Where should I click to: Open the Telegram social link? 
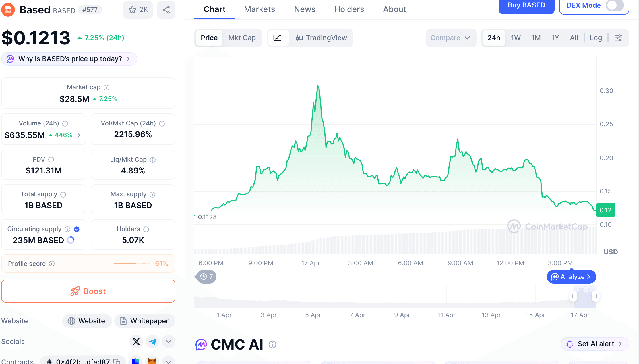point(152,342)
